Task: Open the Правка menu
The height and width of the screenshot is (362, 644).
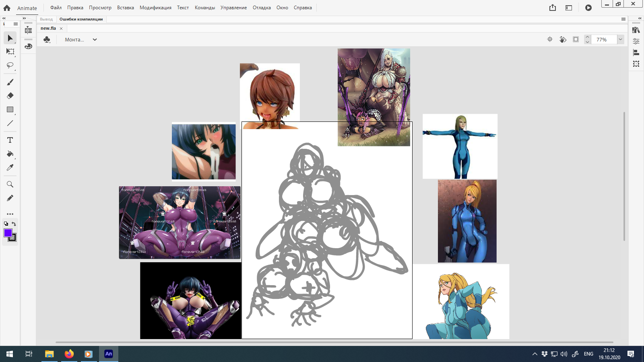Action: point(75,8)
